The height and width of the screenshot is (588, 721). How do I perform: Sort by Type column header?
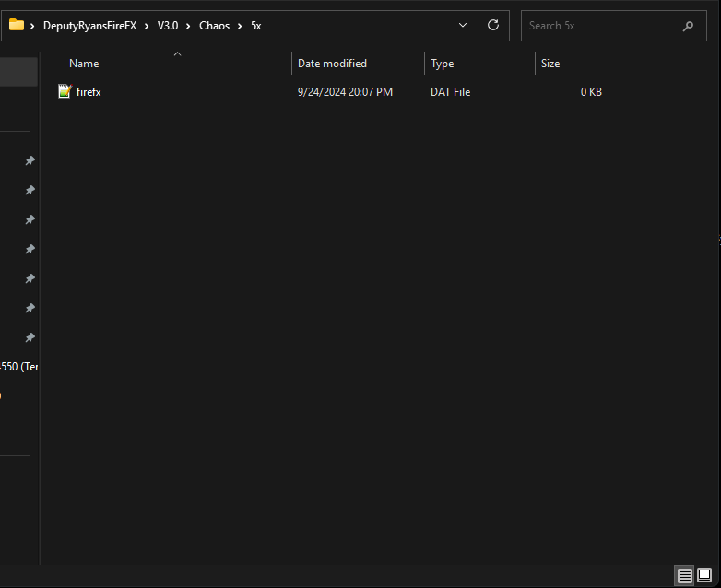click(443, 64)
